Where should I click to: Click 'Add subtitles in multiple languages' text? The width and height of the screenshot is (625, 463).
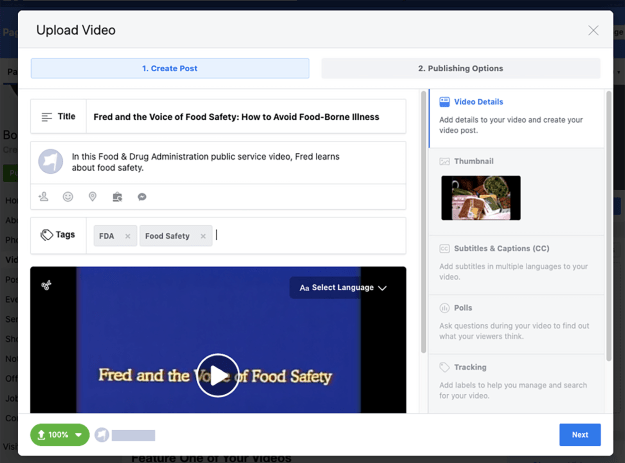[513, 272]
